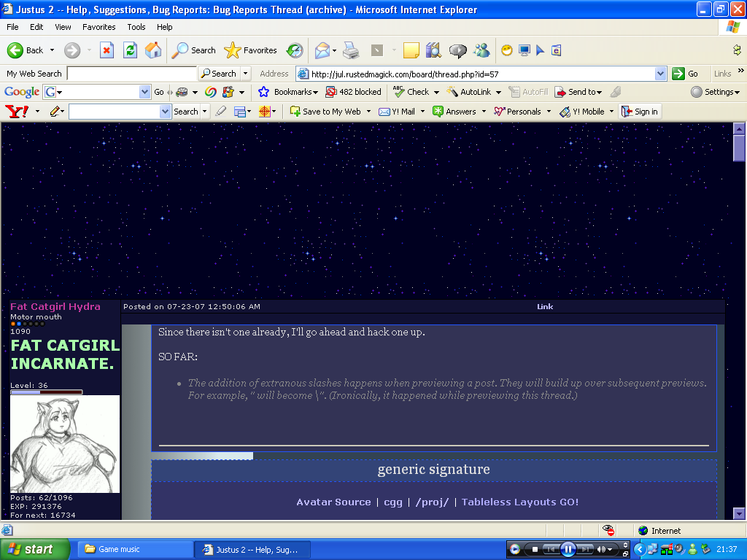Click the Google popup blocker '482 blocked'
The height and width of the screenshot is (560, 747).
click(x=353, y=92)
